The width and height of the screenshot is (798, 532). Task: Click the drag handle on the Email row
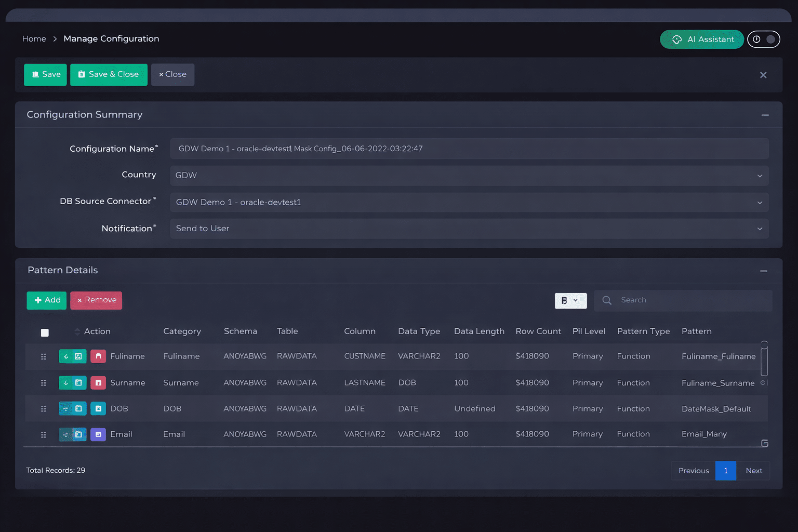point(44,435)
